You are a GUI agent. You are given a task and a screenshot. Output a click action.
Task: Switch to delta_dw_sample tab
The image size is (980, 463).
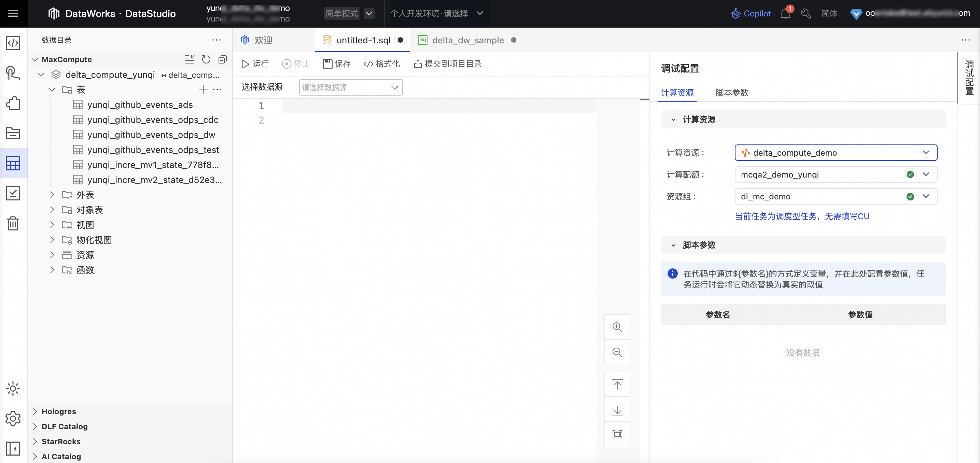(x=467, y=40)
